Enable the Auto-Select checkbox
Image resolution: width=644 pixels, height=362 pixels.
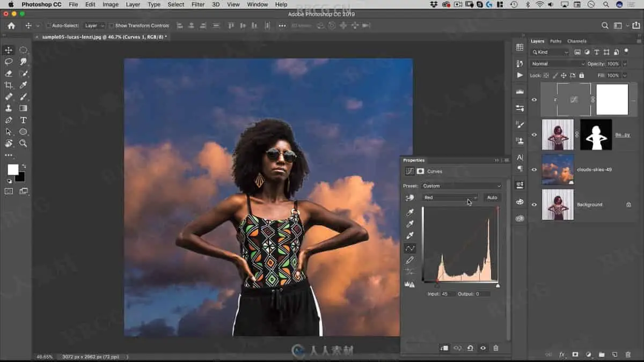48,26
